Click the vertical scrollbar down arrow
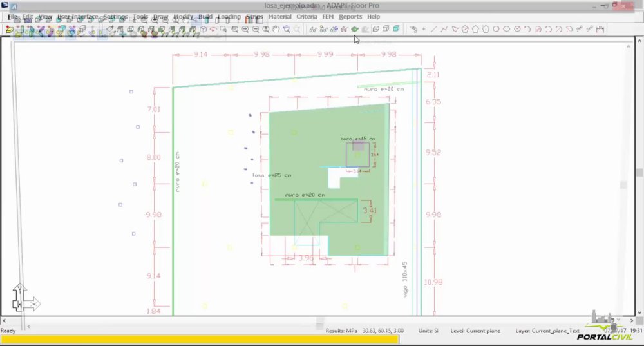The width and height of the screenshot is (644, 346). click(639, 312)
